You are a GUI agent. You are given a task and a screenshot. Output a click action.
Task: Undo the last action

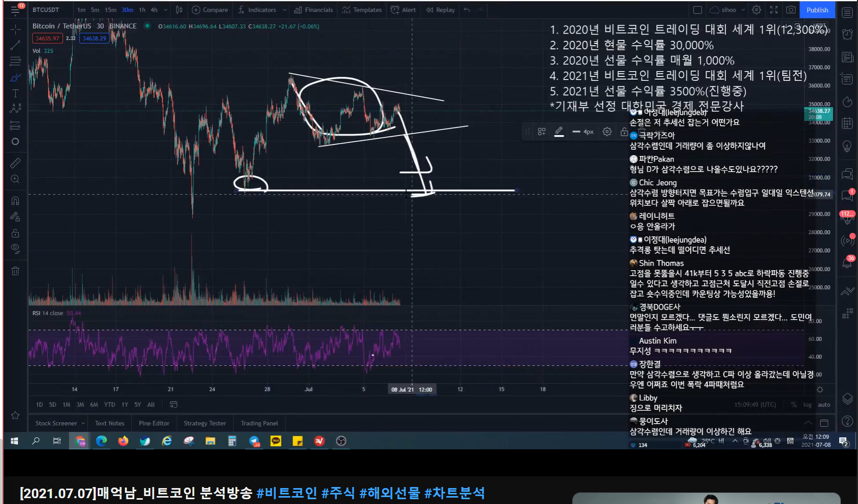pos(467,10)
